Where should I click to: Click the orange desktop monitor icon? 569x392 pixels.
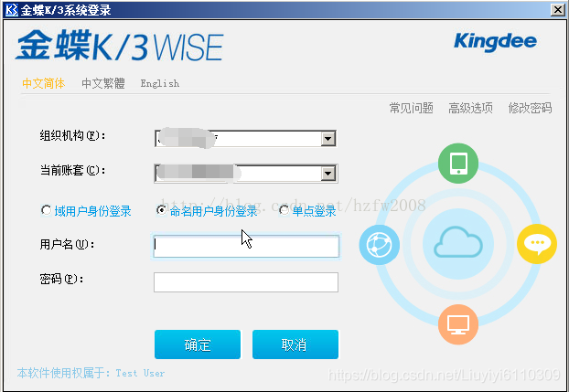[458, 324]
